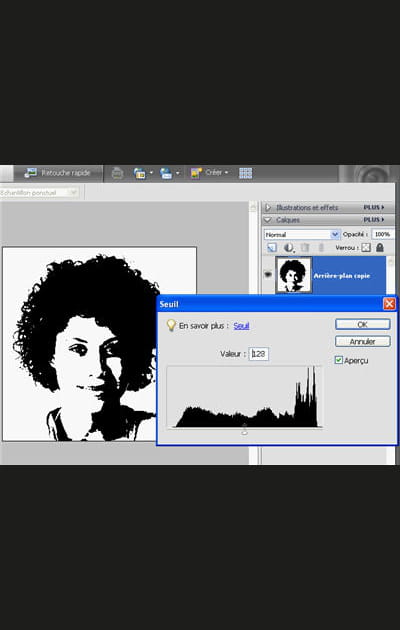The height and width of the screenshot is (630, 400).
Task: Click the threshold slider handle under histogram
Action: tap(244, 431)
